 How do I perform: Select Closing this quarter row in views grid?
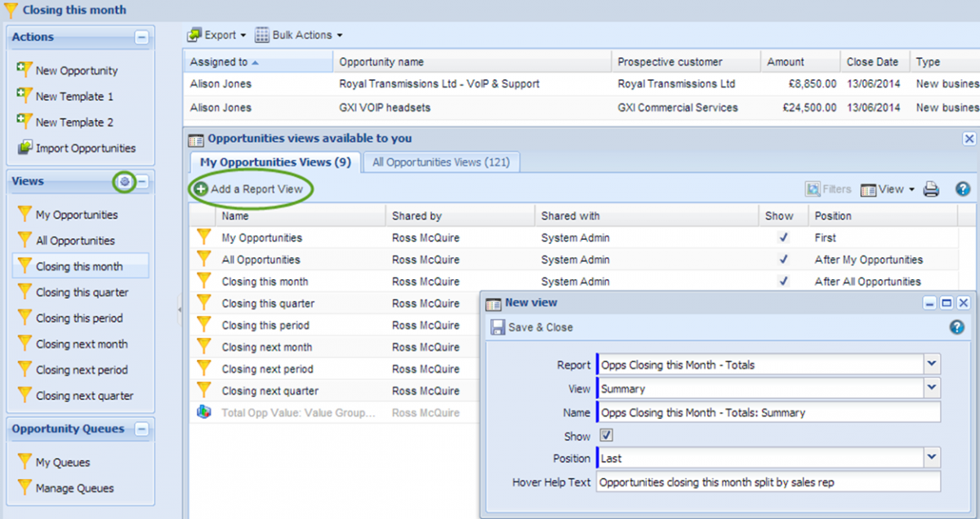[x=335, y=304]
